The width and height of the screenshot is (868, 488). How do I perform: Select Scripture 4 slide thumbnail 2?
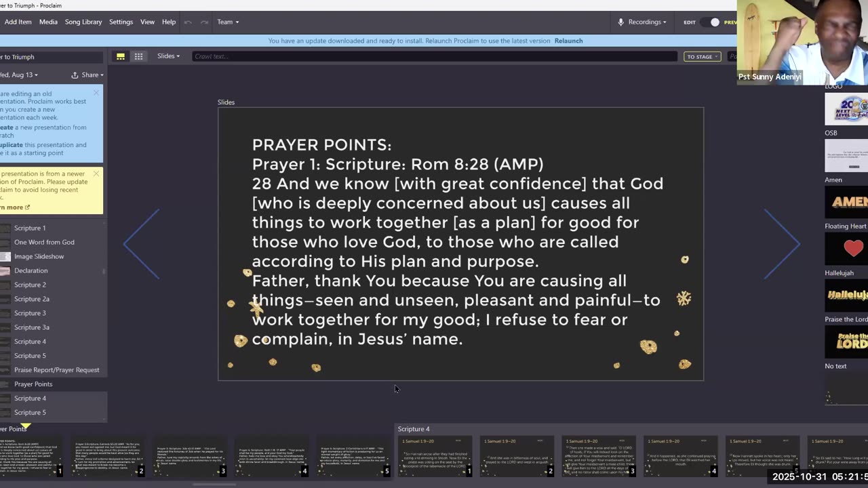[517, 456]
